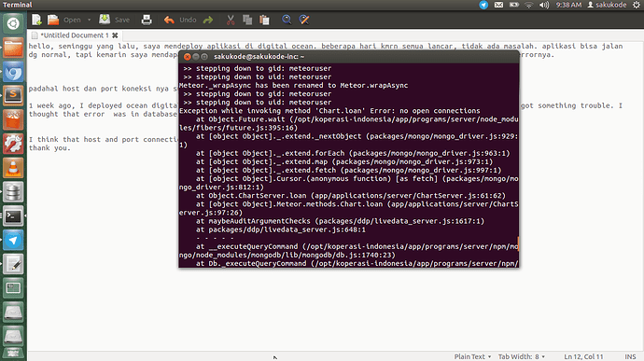
Task: Switch to gedit text editor launcher icon
Action: [x=13, y=264]
